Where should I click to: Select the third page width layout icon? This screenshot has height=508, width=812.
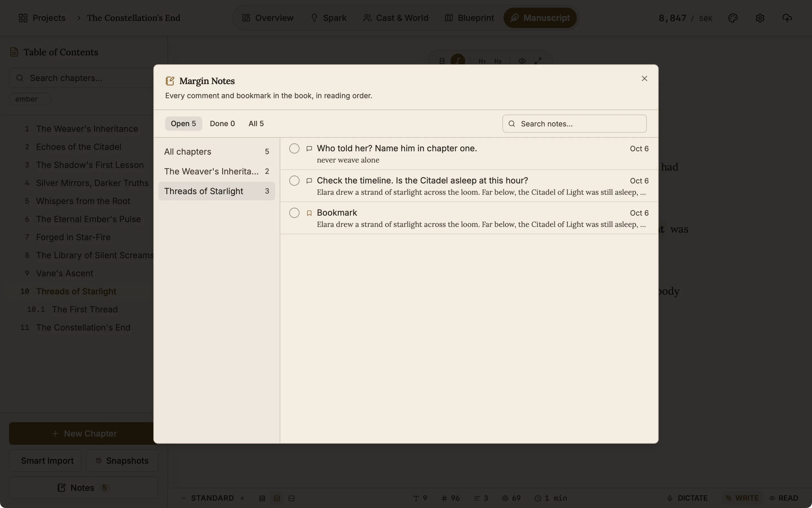[x=292, y=498]
